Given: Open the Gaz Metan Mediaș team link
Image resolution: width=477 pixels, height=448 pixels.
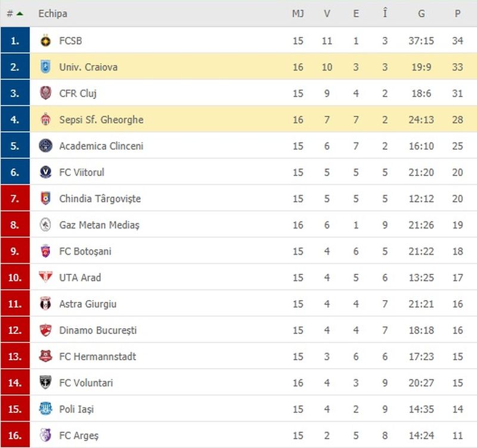Looking at the screenshot, I should (x=99, y=225).
